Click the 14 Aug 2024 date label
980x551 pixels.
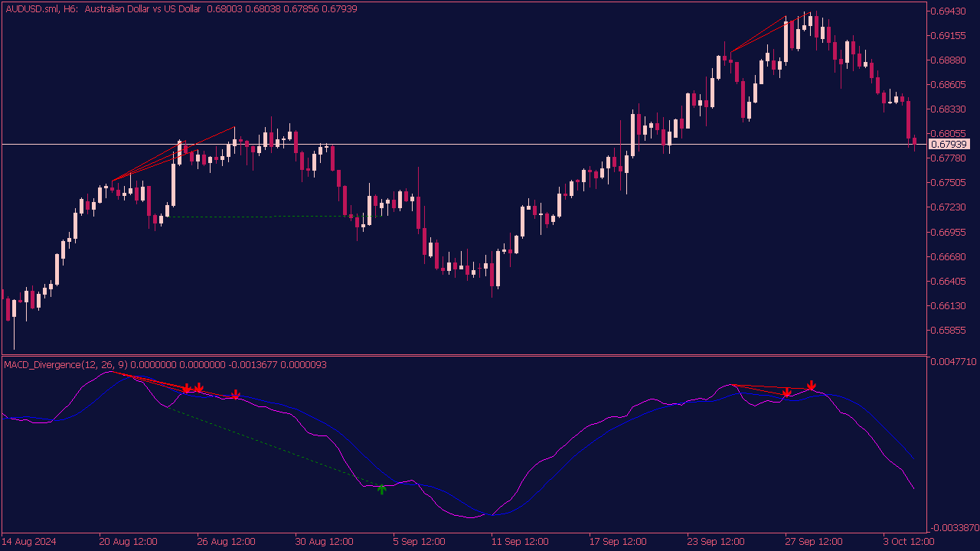pos(29,541)
